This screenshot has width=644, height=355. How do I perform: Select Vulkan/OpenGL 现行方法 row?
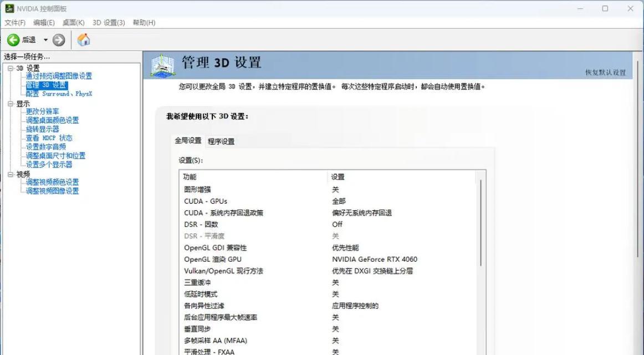pyautogui.click(x=329, y=271)
